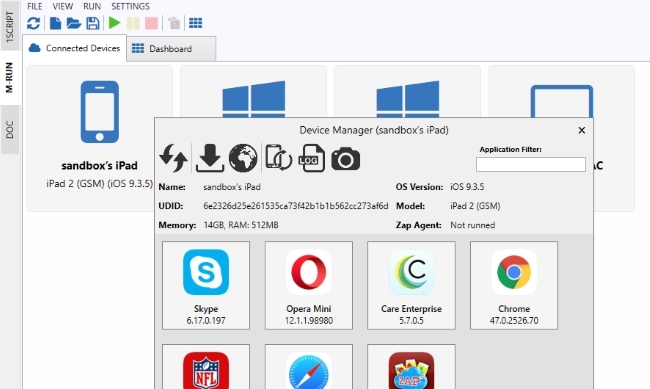Image resolution: width=650 pixels, height=389 pixels.
Task: Save using the floppy disk icon
Action: click(92, 23)
